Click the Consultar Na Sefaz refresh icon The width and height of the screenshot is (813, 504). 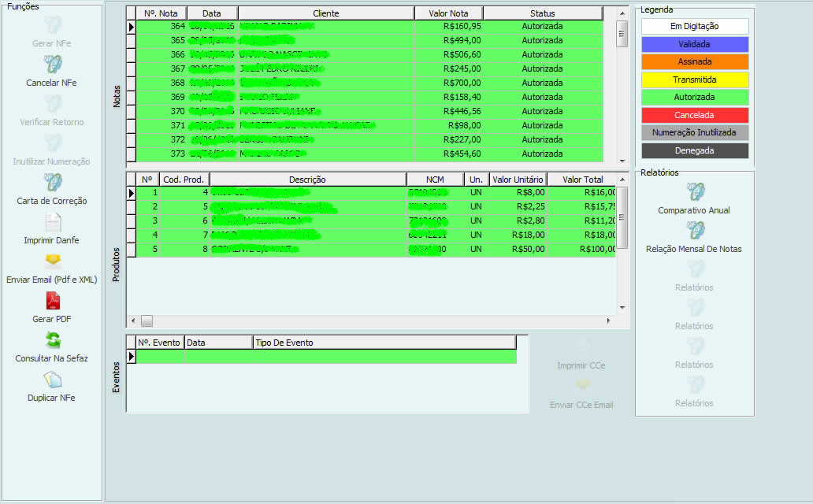click(x=52, y=340)
